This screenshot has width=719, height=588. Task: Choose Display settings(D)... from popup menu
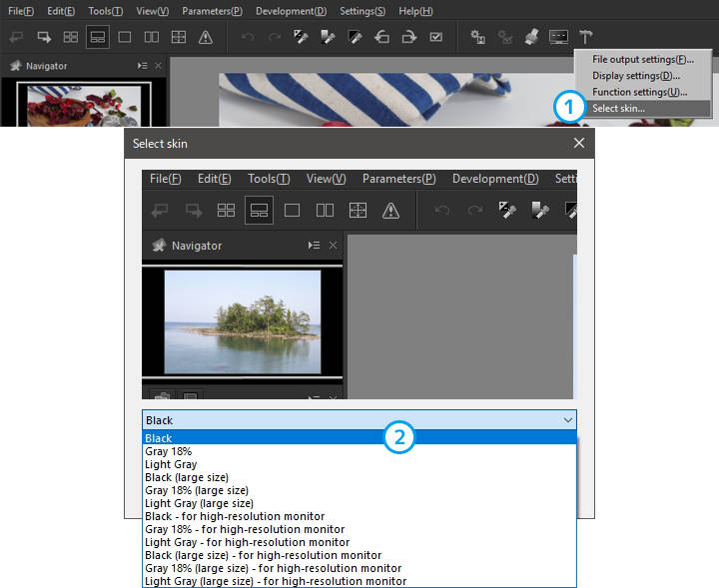(x=643, y=76)
